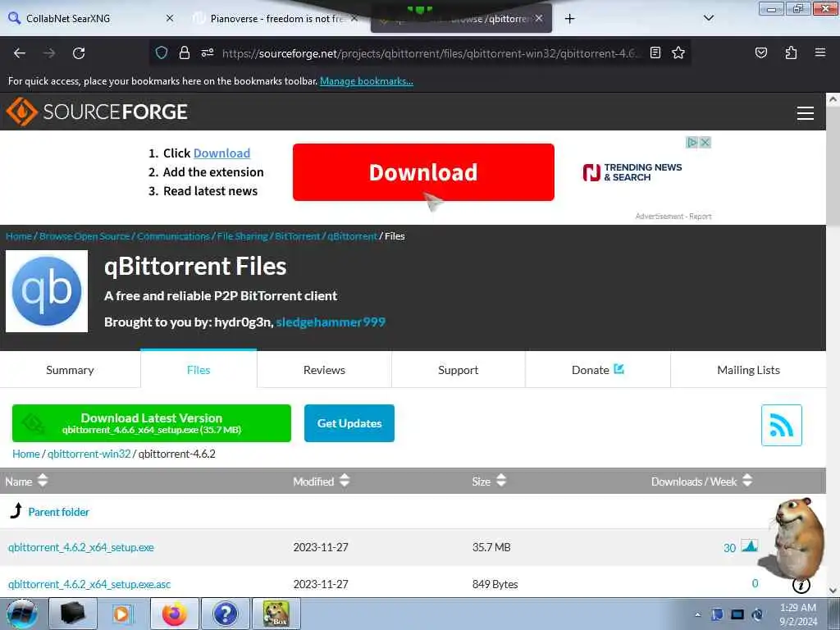Viewport: 840px width, 630px height.
Task: Open the media player taskbar icon
Action: pos(121,614)
